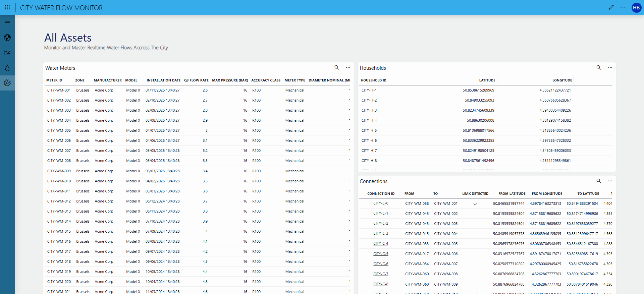Expand the hamburger navigation menu

pos(7,23)
